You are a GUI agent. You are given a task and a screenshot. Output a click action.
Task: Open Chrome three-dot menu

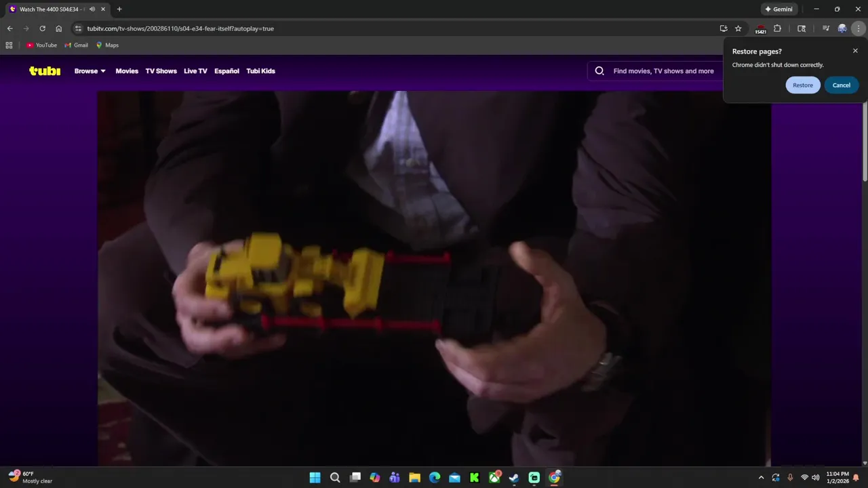pyautogui.click(x=859, y=28)
